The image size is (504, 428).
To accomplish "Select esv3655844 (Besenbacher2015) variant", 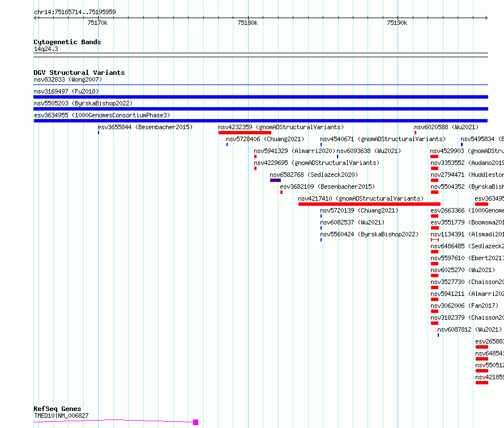I will [145, 127].
